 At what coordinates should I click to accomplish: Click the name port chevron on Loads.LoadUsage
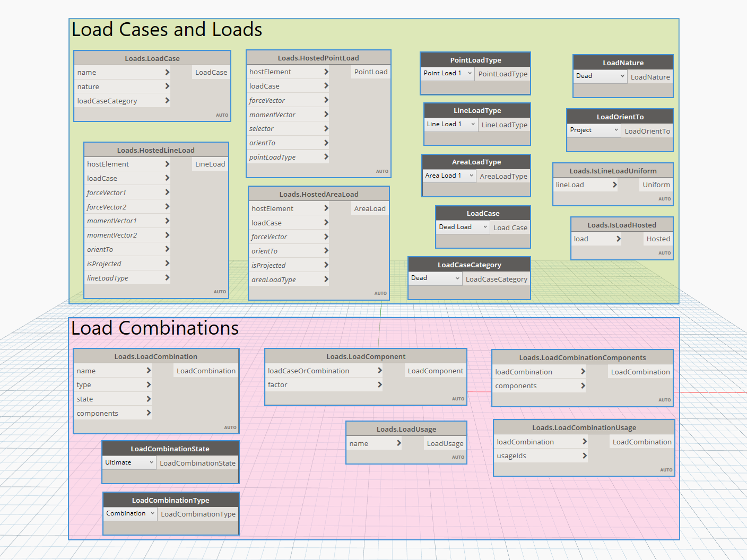tap(398, 443)
